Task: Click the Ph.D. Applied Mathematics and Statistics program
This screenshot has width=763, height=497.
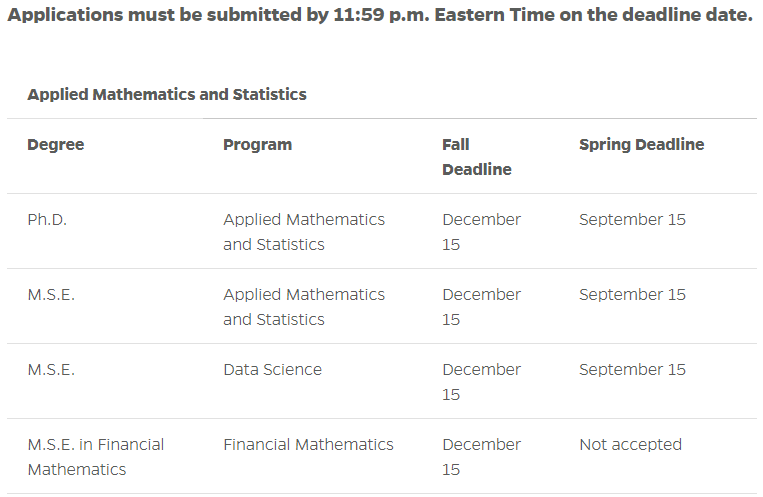Action: click(304, 232)
